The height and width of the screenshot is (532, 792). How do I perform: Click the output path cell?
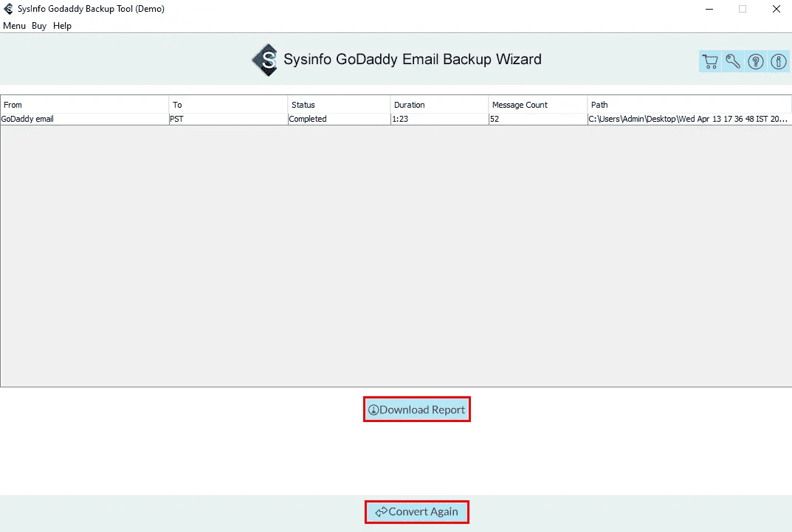pyautogui.click(x=689, y=119)
